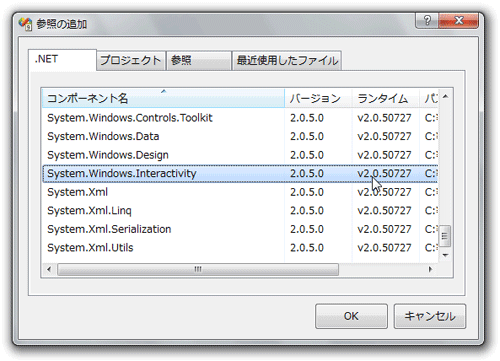
Task: Open the 参照 tab
Action: tap(199, 60)
